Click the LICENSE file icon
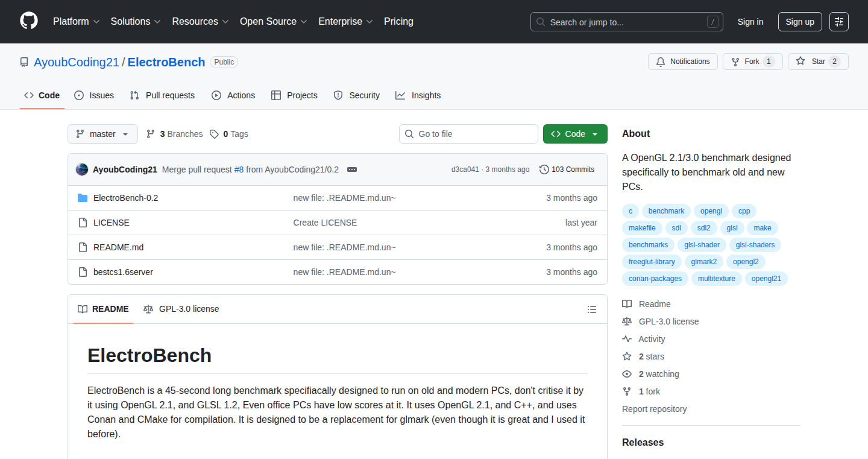 click(83, 223)
